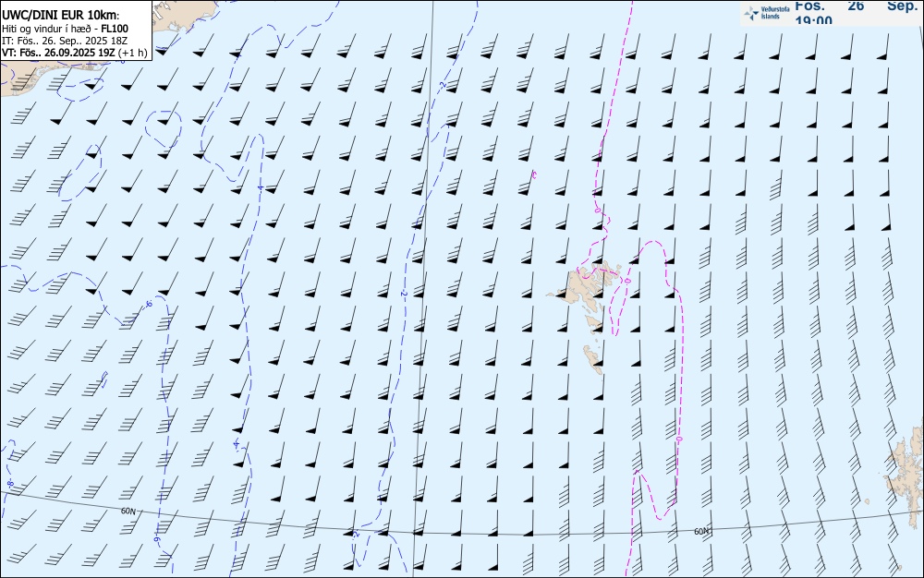Click the 'IT: Fös.. 26. Sep.. 2025 18Z' line
Screen dimensions: 924x578
[x=65, y=41]
